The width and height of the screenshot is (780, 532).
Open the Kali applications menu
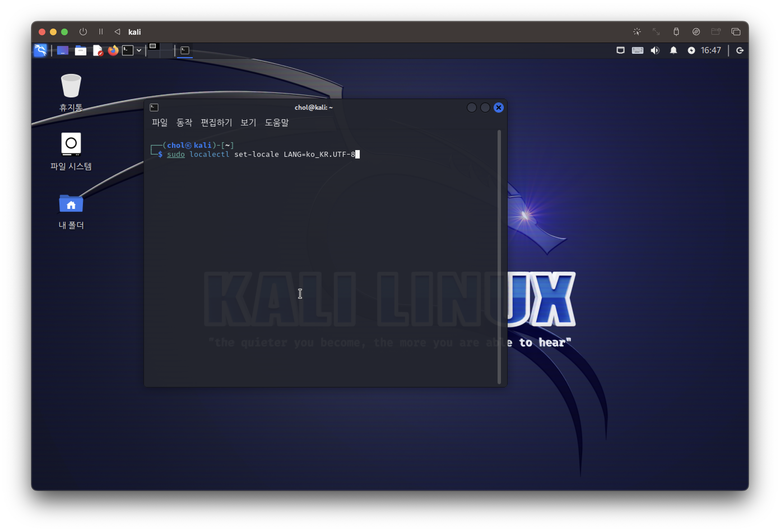tap(40, 51)
